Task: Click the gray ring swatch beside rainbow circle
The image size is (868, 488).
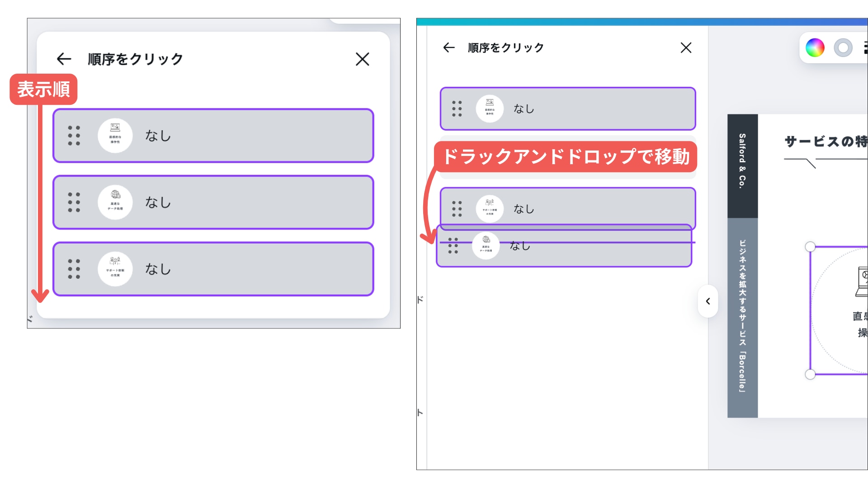Action: coord(843,48)
